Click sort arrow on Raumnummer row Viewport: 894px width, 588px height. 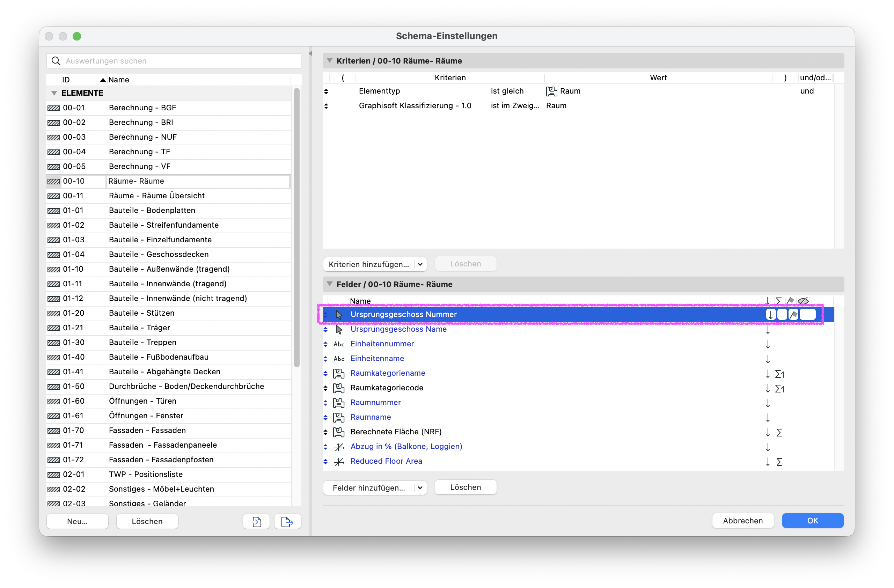tap(768, 403)
